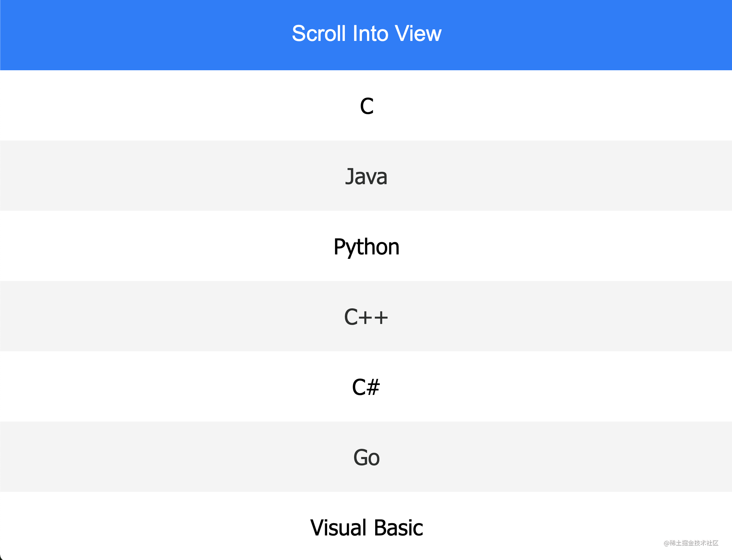This screenshot has width=732, height=560.
Task: Select the C++ list item
Action: pyautogui.click(x=366, y=317)
